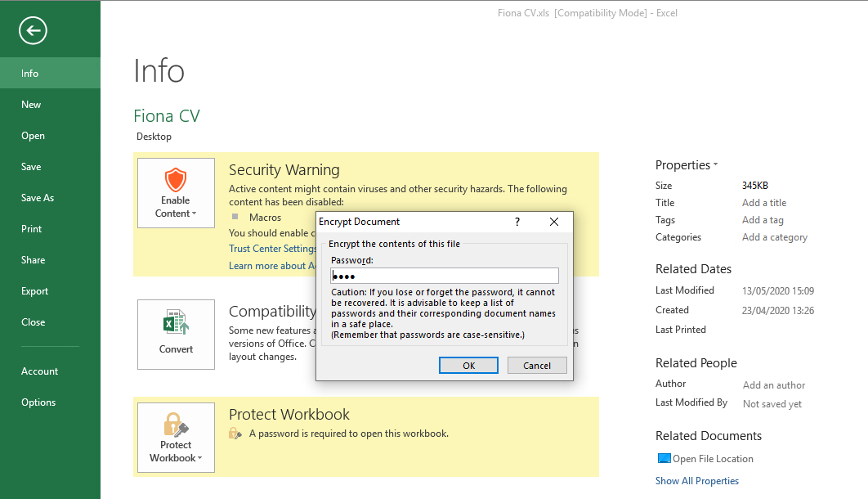Click the Learn more about Active Content link
The image size is (868, 499).
click(x=272, y=266)
